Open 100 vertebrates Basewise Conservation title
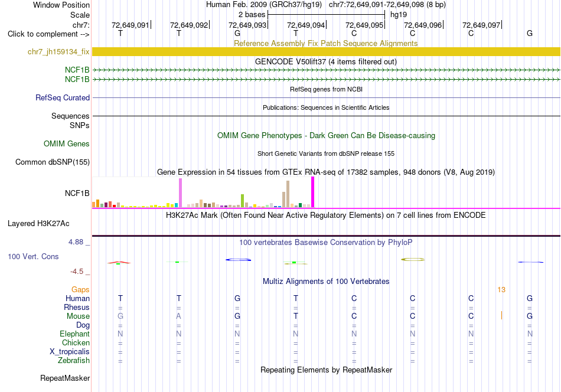 pos(326,243)
